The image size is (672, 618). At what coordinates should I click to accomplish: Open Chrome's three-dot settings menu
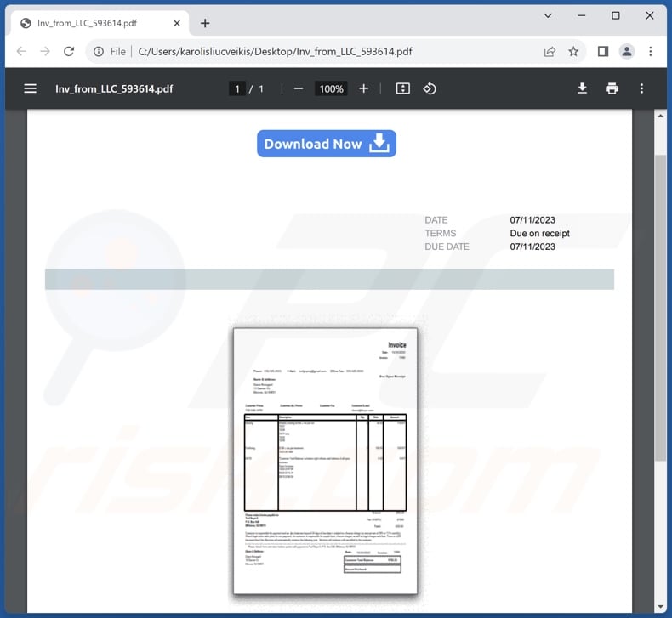click(651, 51)
